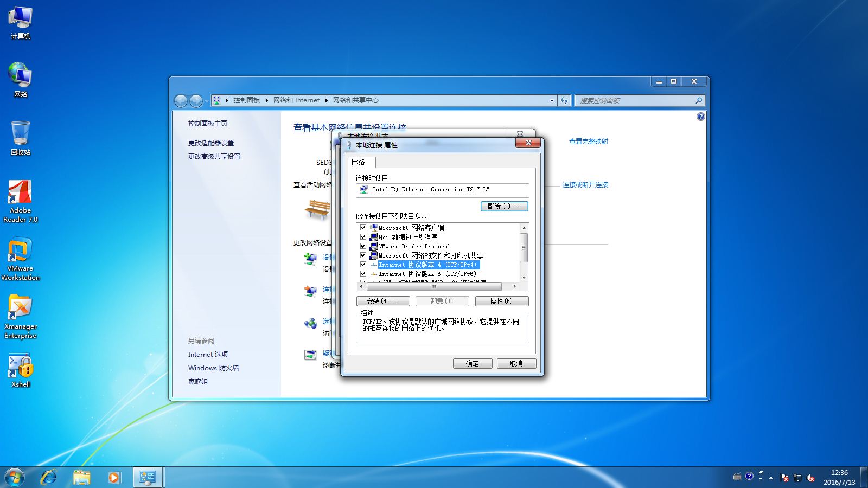Open 更改适配器设置 link

(x=211, y=143)
